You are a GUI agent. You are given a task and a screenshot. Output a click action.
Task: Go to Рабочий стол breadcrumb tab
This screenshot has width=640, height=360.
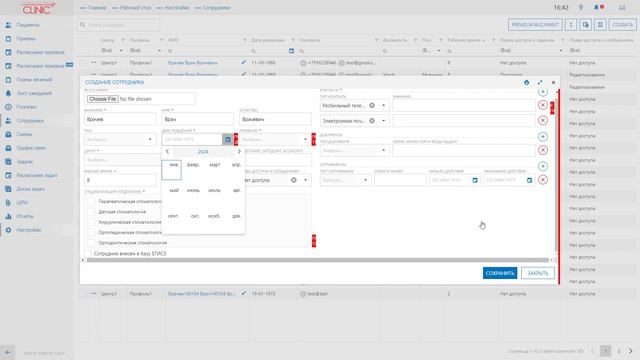point(135,8)
